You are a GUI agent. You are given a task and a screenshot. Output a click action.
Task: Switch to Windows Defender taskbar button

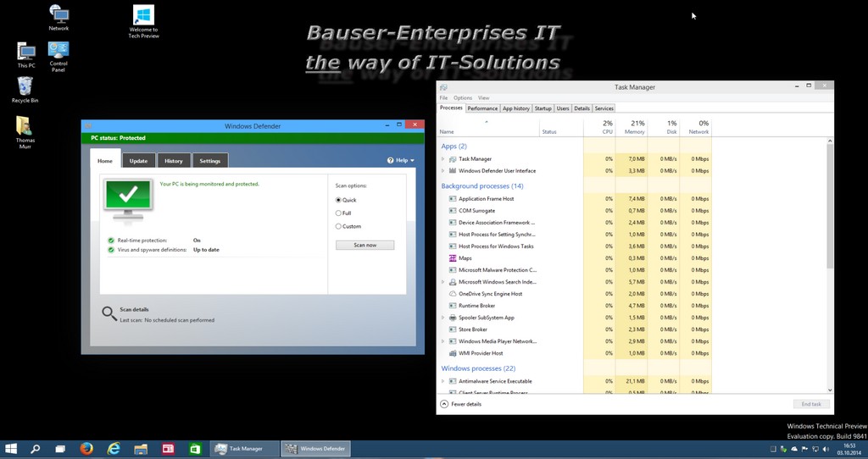click(316, 449)
